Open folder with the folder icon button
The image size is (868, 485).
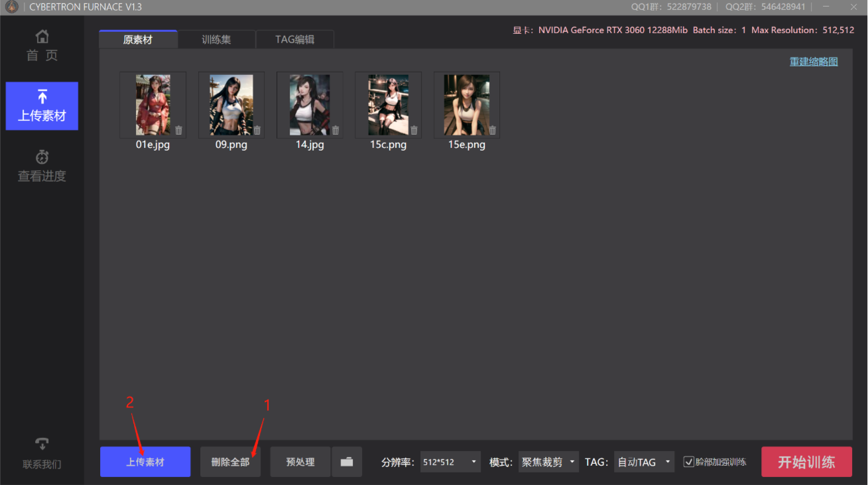click(x=347, y=462)
